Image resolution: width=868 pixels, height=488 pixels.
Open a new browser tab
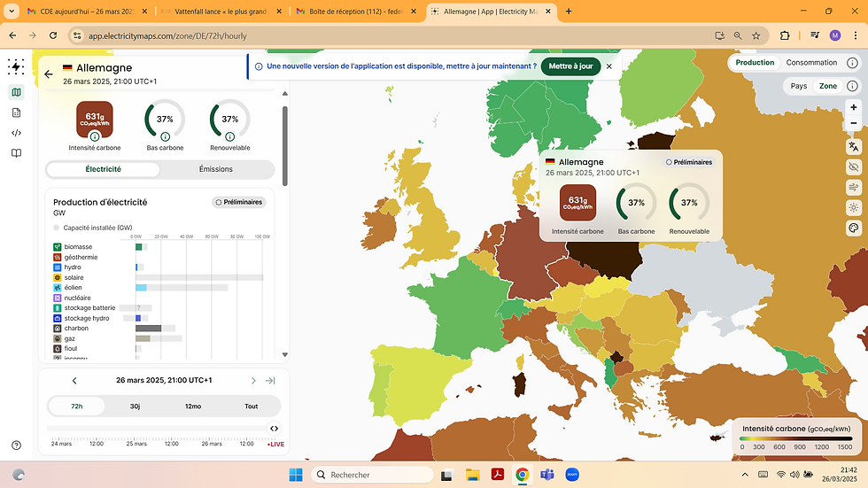click(569, 11)
